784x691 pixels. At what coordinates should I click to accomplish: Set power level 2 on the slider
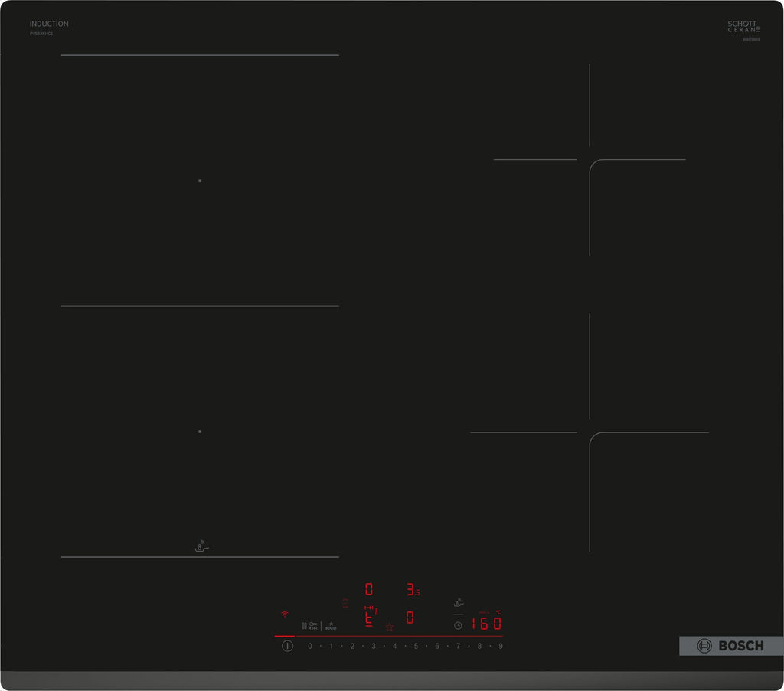click(x=352, y=646)
